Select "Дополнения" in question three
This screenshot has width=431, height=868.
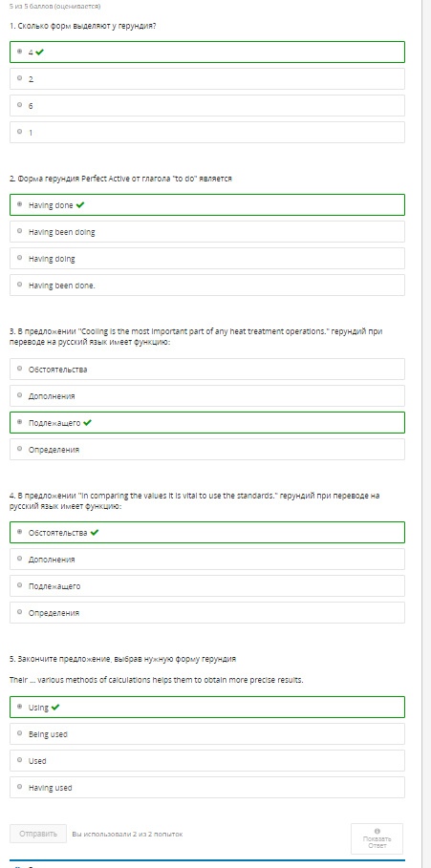click(x=207, y=395)
